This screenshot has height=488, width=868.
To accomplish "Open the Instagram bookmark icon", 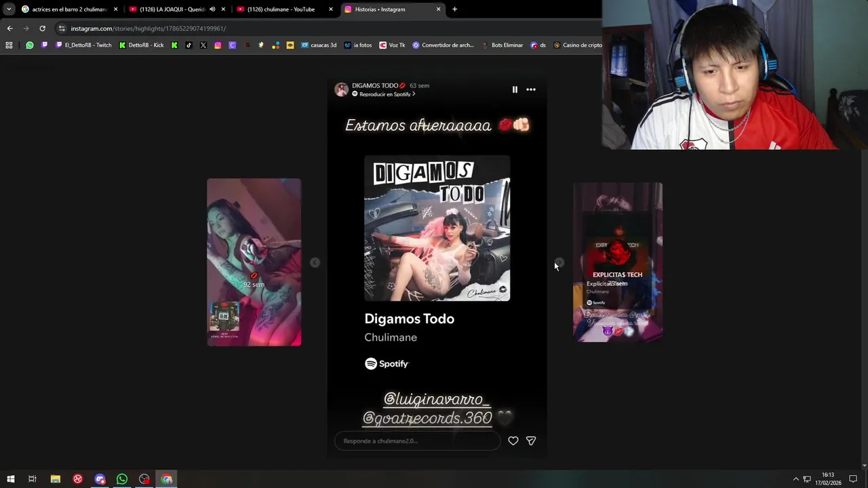I will point(218,45).
